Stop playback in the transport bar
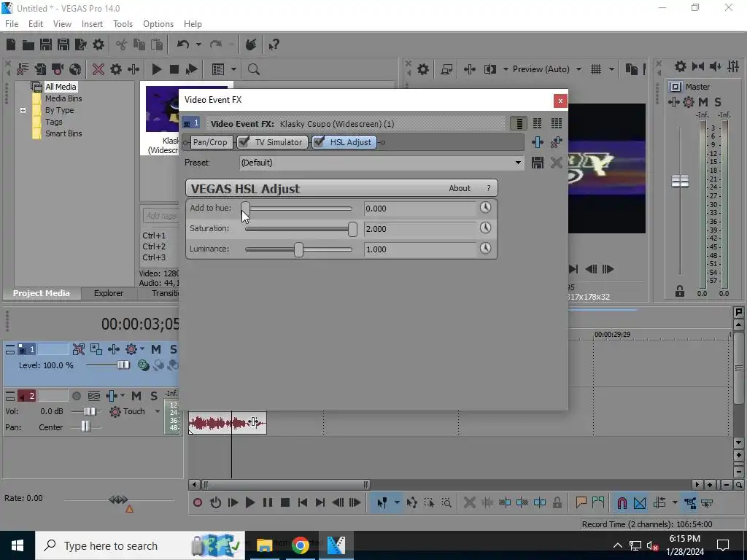The width and height of the screenshot is (747, 560). point(285,502)
